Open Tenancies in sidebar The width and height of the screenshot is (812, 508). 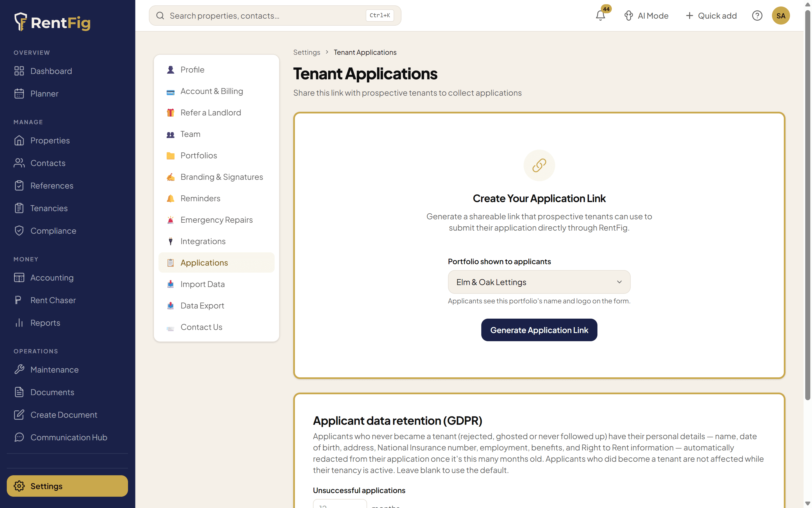coord(67,208)
